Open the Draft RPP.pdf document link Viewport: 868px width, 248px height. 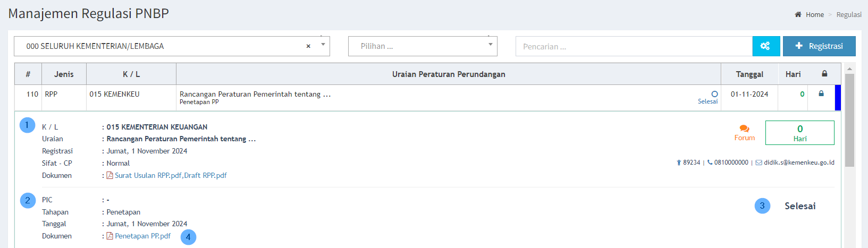[x=205, y=175]
